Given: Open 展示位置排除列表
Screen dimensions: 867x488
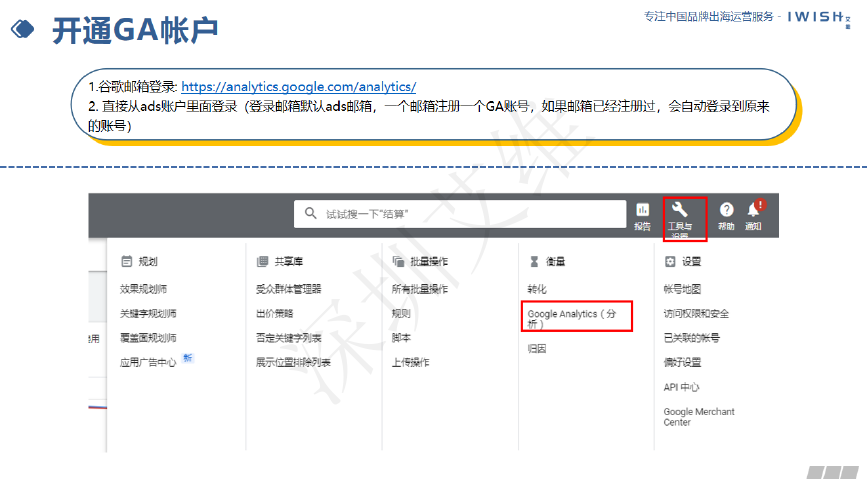Looking at the screenshot, I should click(x=293, y=363).
